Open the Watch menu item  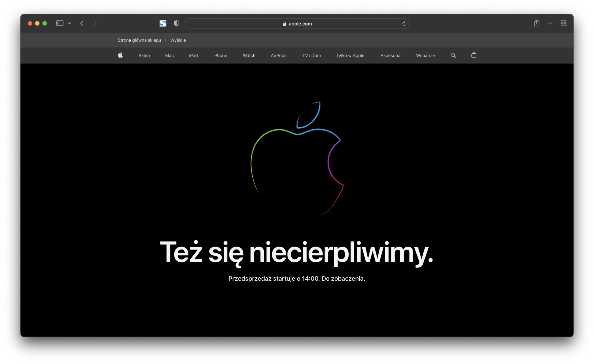pyautogui.click(x=249, y=55)
